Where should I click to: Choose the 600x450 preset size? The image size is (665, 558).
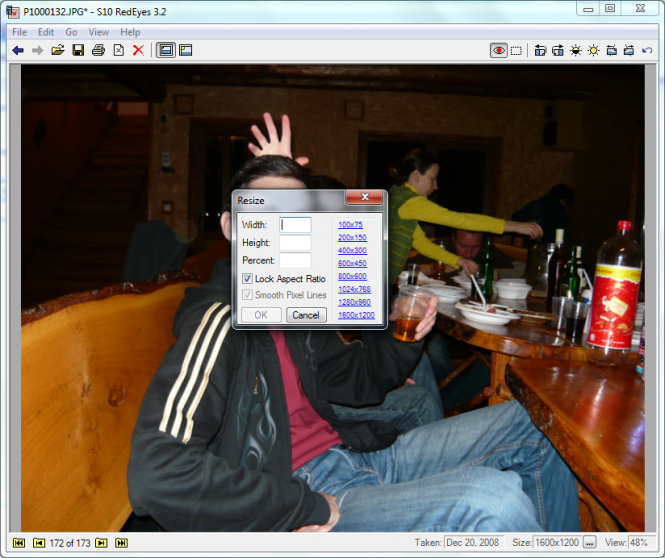tap(352, 263)
